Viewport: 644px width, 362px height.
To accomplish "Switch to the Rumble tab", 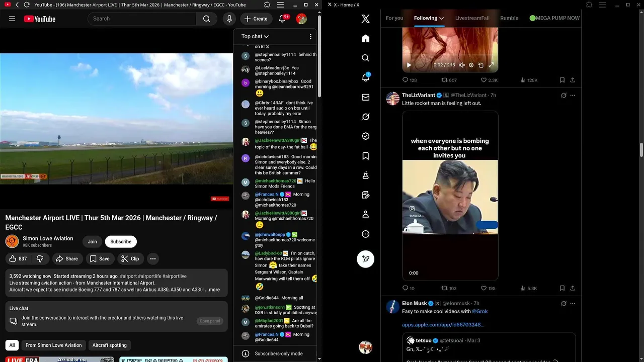I will click(509, 18).
